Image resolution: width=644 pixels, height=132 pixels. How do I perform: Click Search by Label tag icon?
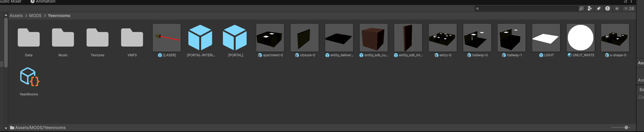click(598, 9)
